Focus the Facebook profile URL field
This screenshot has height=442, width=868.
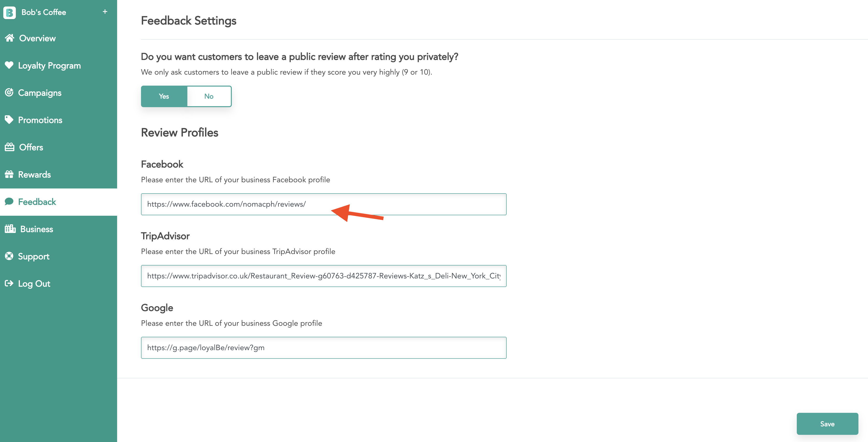pyautogui.click(x=324, y=204)
